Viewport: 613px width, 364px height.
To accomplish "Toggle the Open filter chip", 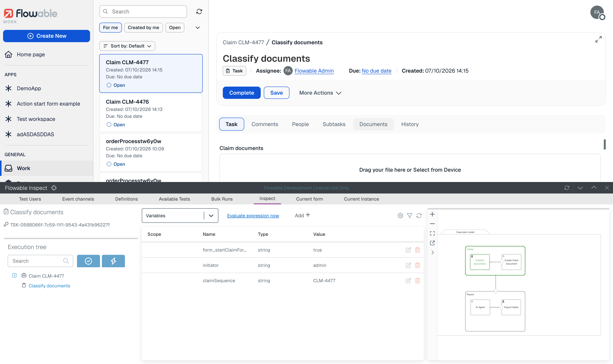I will [x=175, y=27].
